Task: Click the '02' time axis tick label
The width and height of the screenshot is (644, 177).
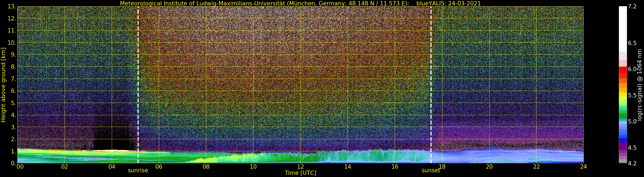Action: click(x=65, y=166)
